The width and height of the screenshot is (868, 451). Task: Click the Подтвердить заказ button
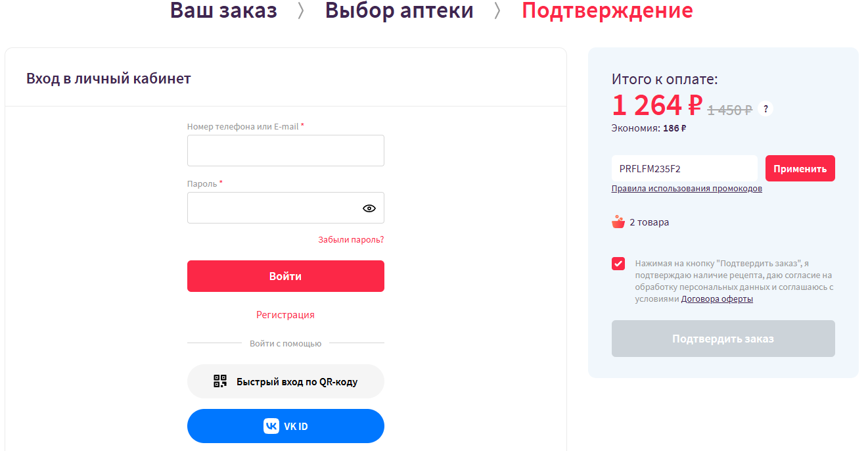(x=723, y=339)
